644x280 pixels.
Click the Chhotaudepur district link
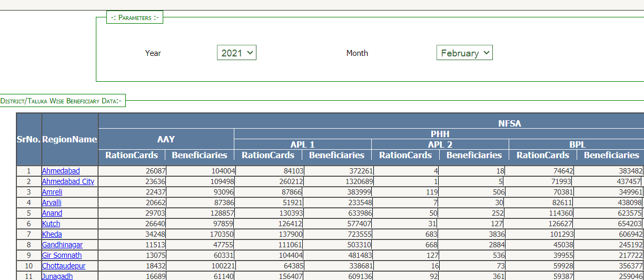coord(64,266)
